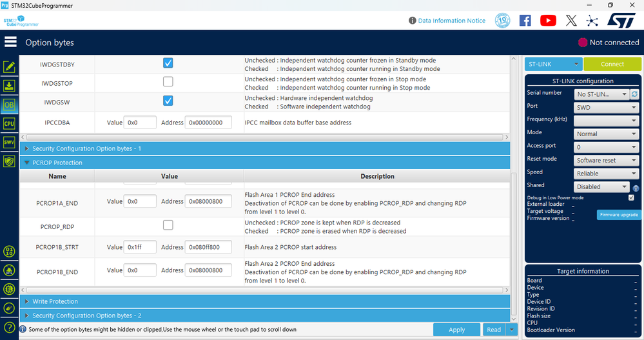Open the Shared Disabled dropdown
Image resolution: width=644 pixels, height=340 pixels.
coord(601,186)
